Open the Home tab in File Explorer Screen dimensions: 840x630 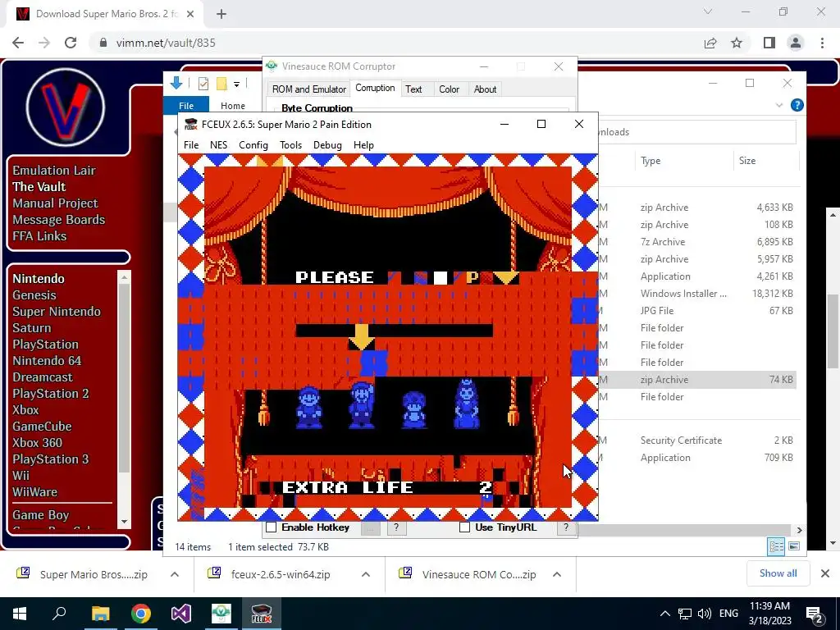tap(232, 106)
